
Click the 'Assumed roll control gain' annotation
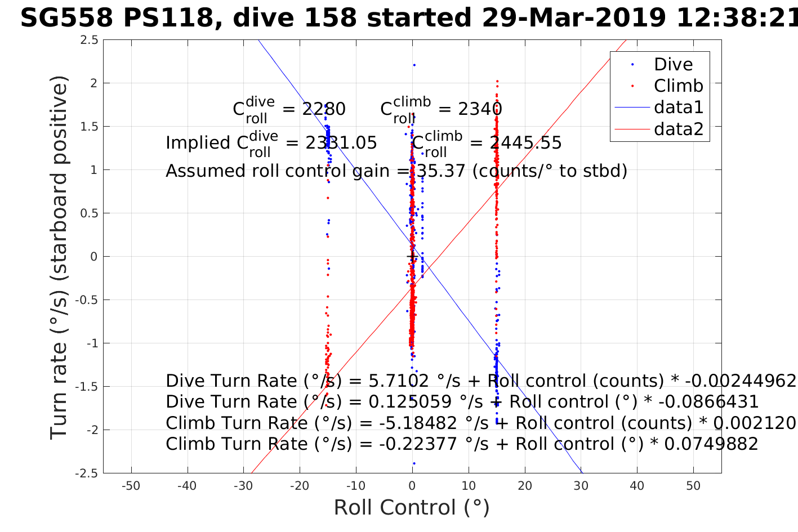(x=396, y=171)
